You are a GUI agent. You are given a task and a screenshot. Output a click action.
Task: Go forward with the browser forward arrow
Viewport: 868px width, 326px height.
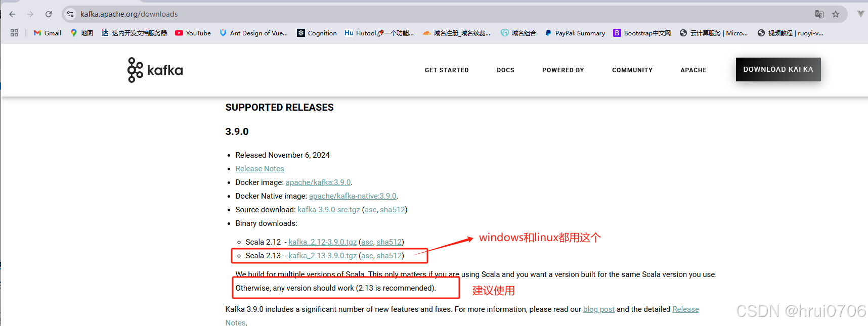[x=30, y=14]
